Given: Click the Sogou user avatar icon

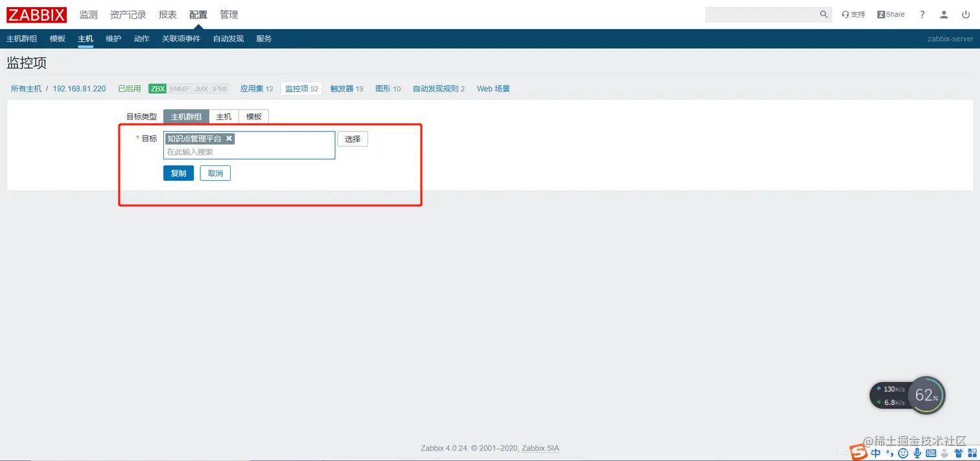Looking at the screenshot, I should (945, 453).
